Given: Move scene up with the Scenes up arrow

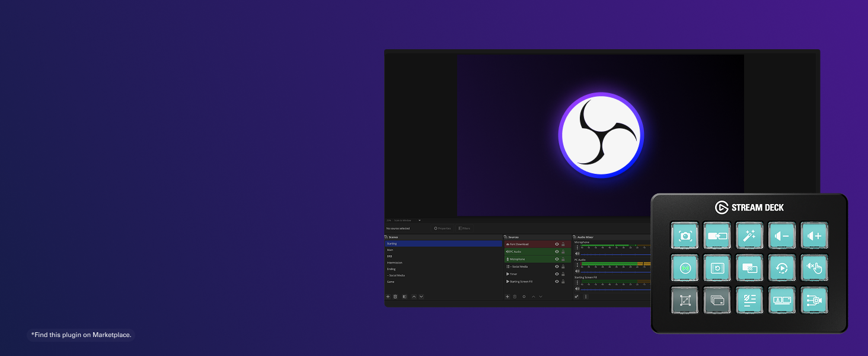Looking at the screenshot, I should click(x=414, y=296).
